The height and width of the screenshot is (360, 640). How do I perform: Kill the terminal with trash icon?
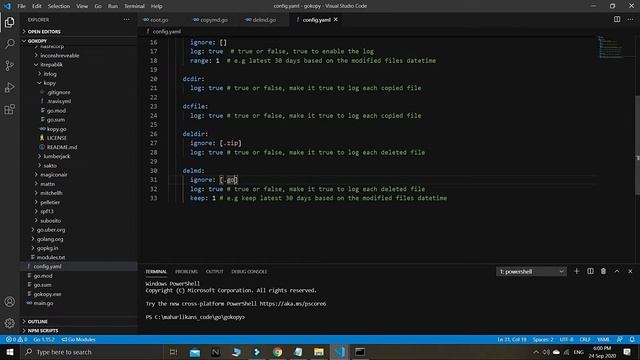coord(603,271)
